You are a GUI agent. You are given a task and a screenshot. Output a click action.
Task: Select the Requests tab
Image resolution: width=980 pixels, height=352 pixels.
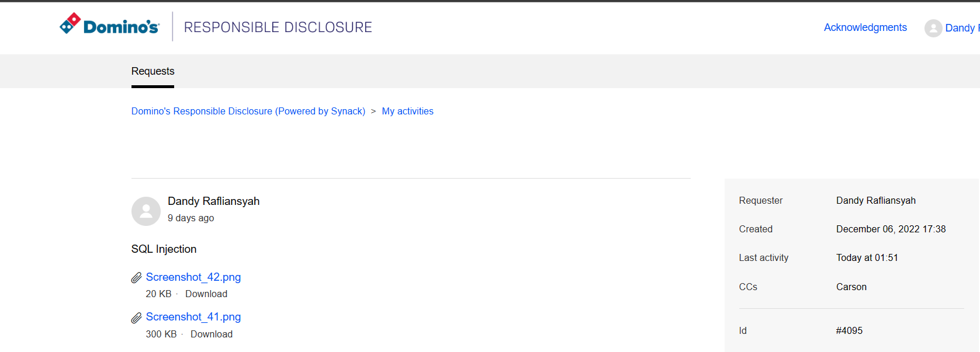point(153,71)
